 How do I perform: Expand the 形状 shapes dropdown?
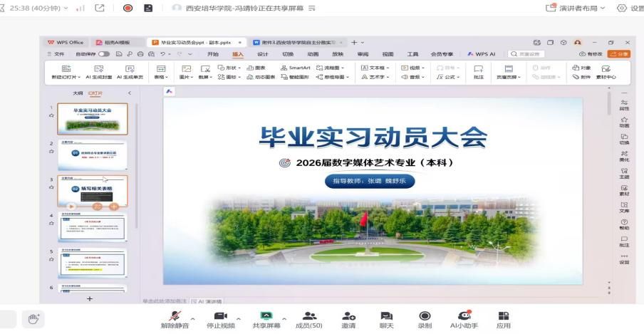tap(229, 68)
